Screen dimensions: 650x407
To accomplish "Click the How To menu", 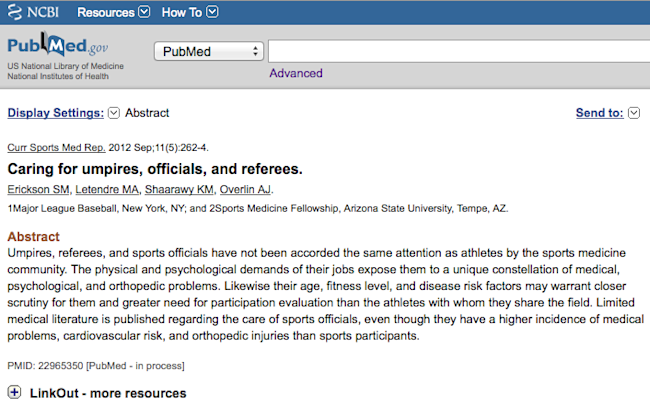I will click(182, 12).
